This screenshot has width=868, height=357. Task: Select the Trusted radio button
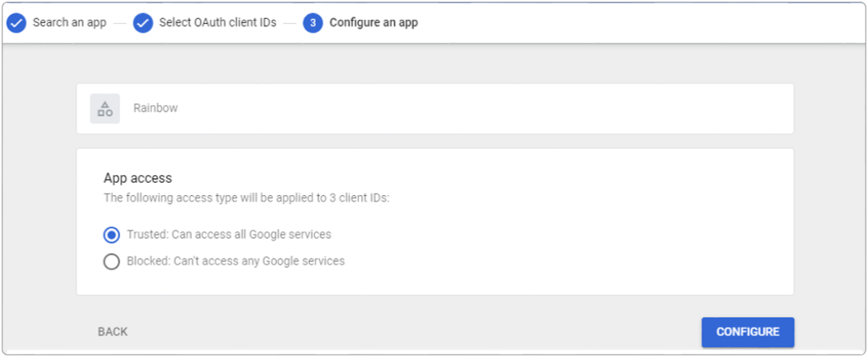(x=112, y=235)
